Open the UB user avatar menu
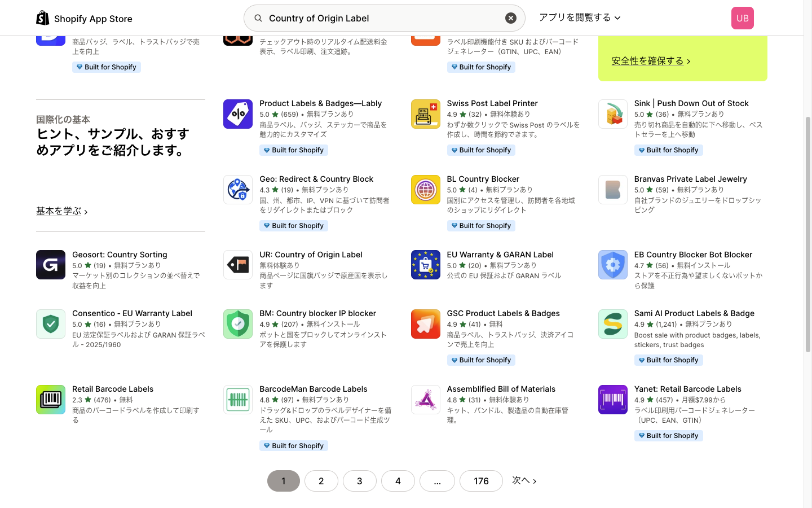This screenshot has width=812, height=508. click(742, 18)
